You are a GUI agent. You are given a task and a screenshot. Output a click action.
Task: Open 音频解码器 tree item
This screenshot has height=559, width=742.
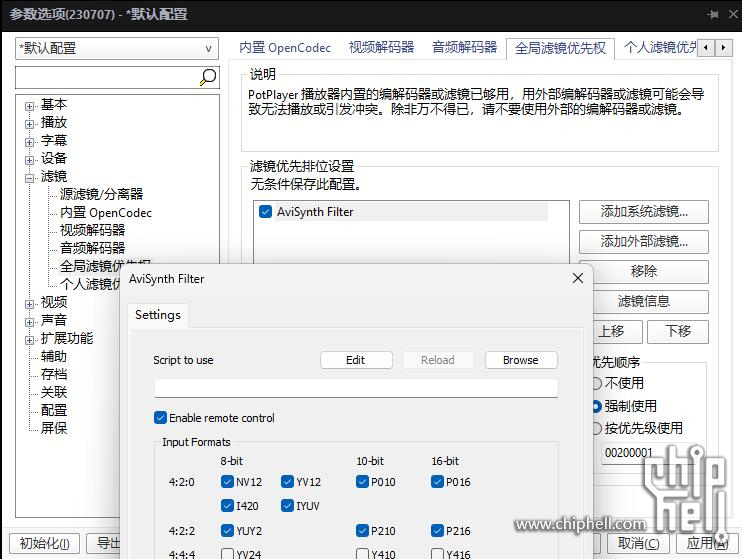92,248
